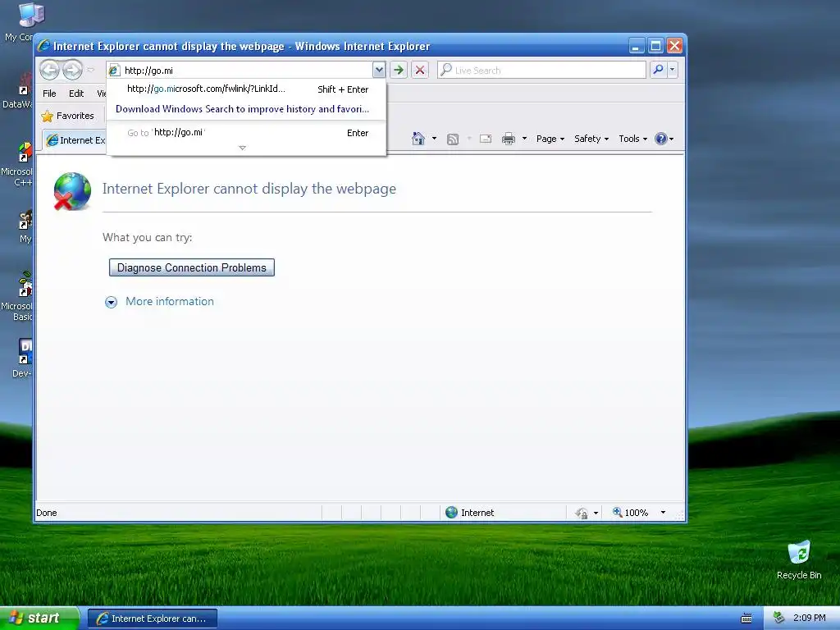Click the Favorites star button

tap(68, 116)
